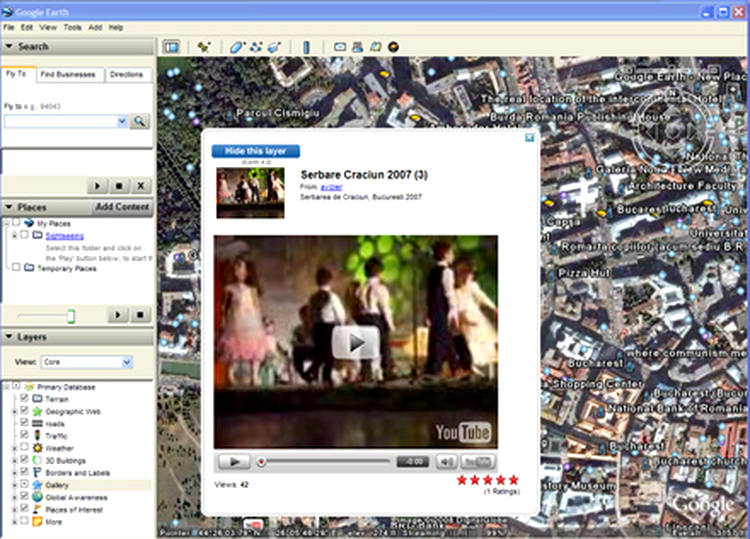This screenshot has height=539, width=750.
Task: Click the video progress seek bar
Action: (x=326, y=462)
